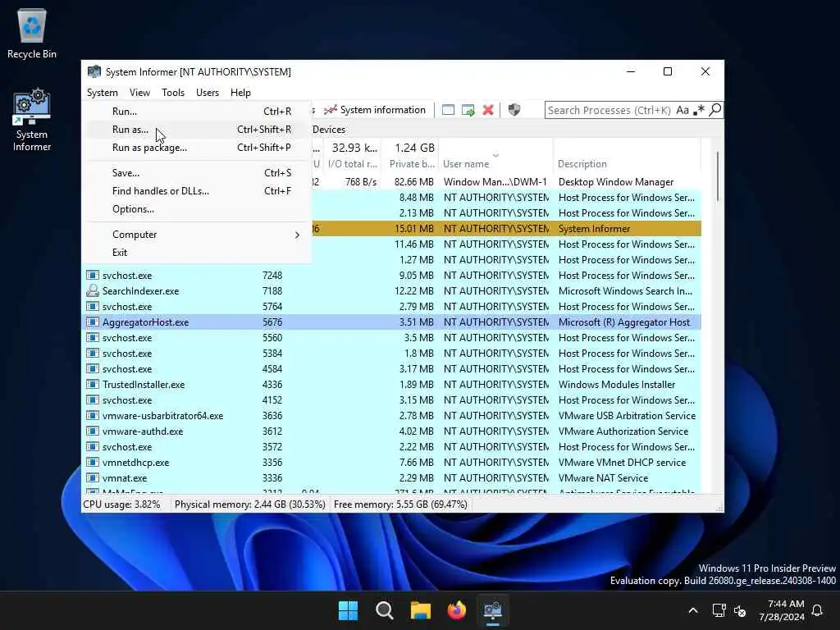Select the Desktop Window Manager description
840x630 pixels.
click(616, 182)
